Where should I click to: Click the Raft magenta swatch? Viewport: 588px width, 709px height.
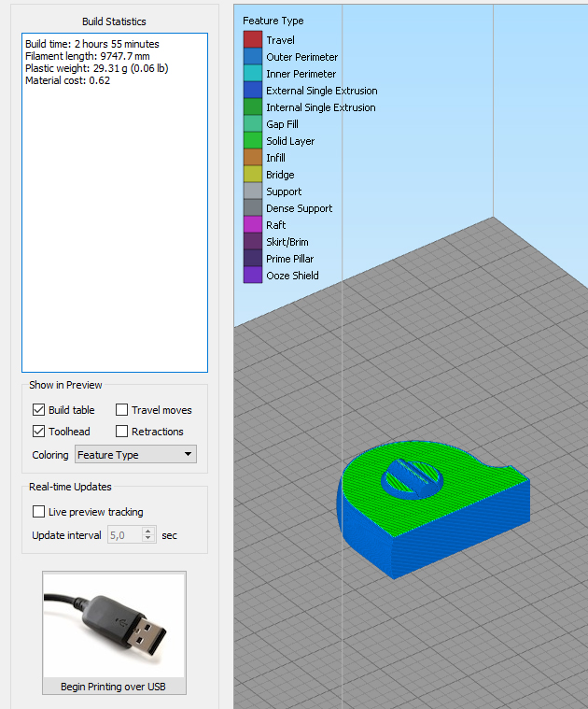[253, 224]
